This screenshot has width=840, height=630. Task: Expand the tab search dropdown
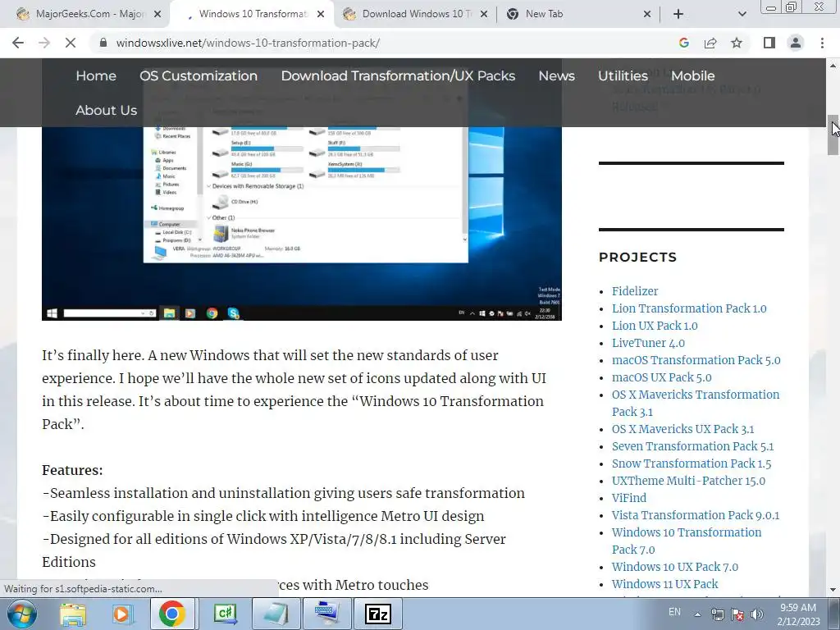742,15
